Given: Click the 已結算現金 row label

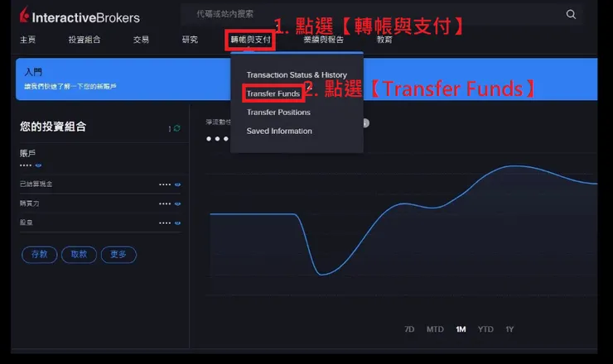Looking at the screenshot, I should point(36,184).
